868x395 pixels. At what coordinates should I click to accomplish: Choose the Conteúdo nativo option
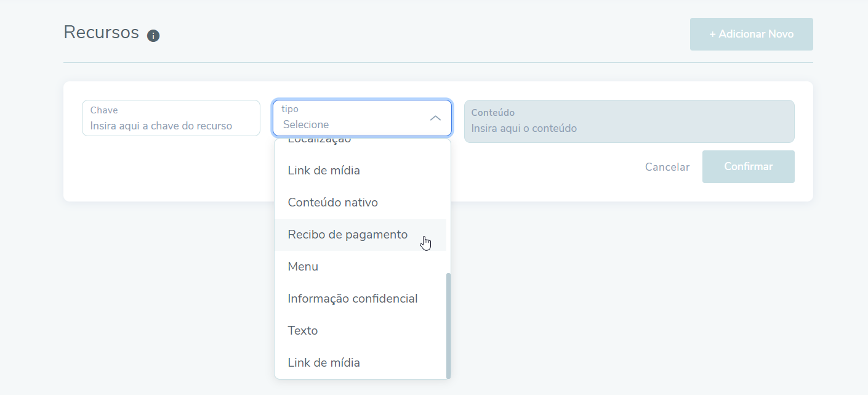point(332,202)
